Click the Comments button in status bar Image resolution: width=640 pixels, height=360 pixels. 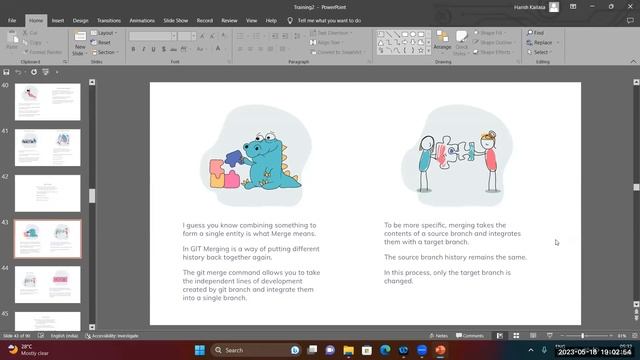tap(470, 336)
